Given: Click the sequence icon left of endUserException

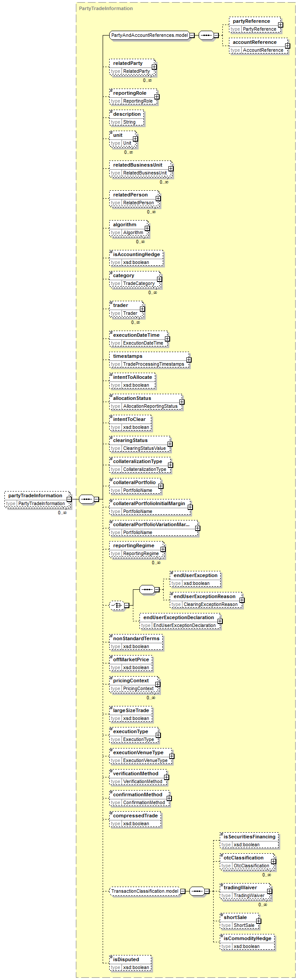Looking at the screenshot, I should click(x=146, y=589).
